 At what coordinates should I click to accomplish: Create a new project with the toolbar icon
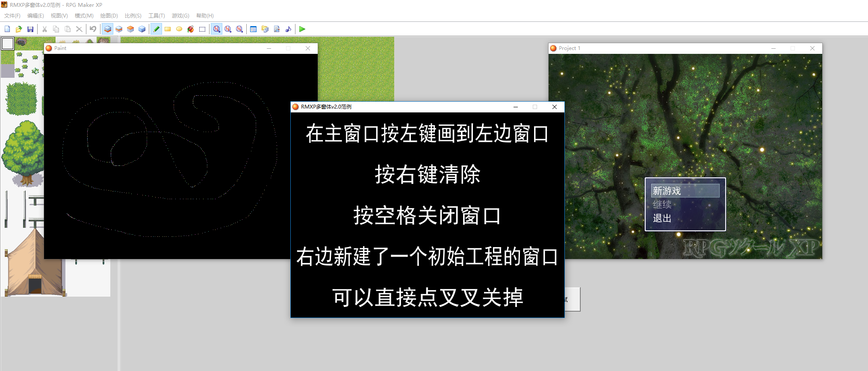[x=7, y=29]
